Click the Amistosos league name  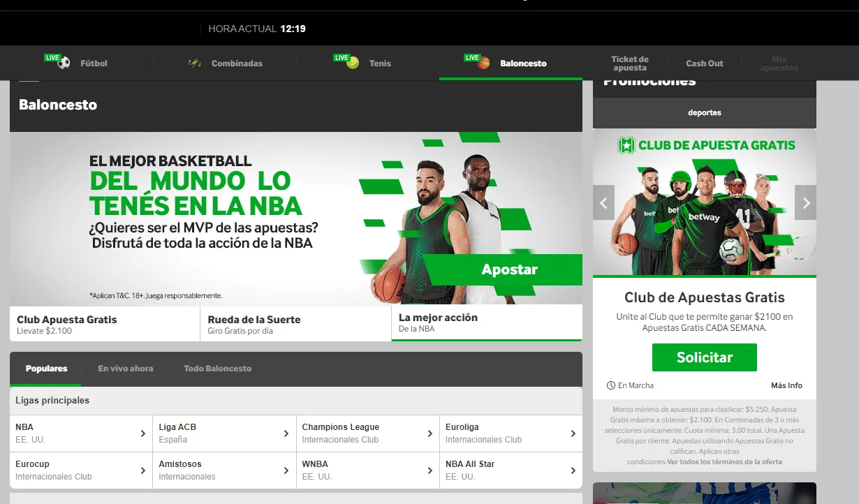pyautogui.click(x=180, y=464)
